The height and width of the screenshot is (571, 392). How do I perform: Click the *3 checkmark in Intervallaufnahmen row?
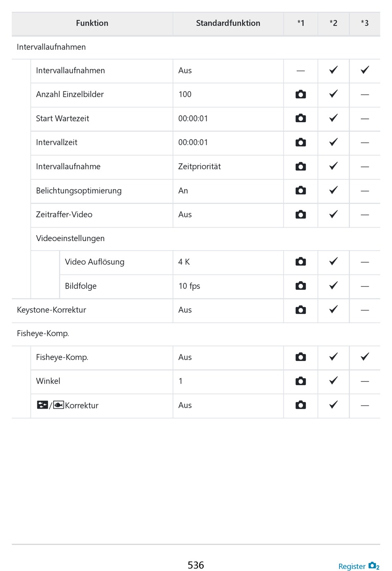click(365, 70)
